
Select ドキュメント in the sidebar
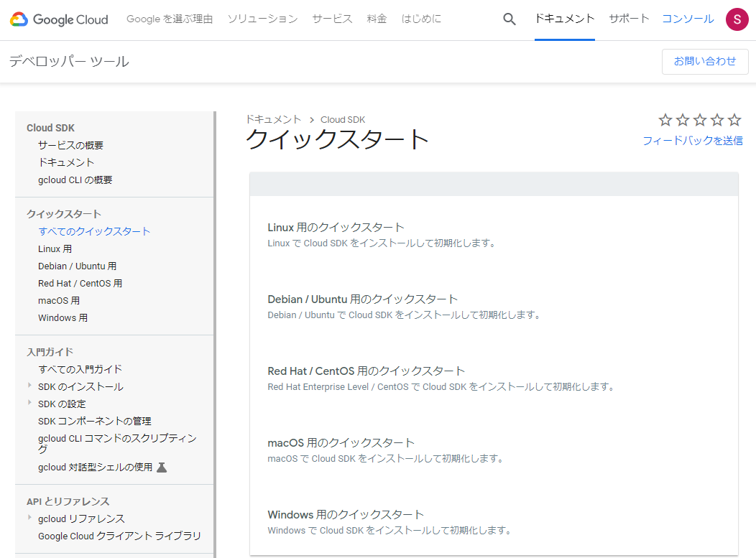(x=66, y=162)
